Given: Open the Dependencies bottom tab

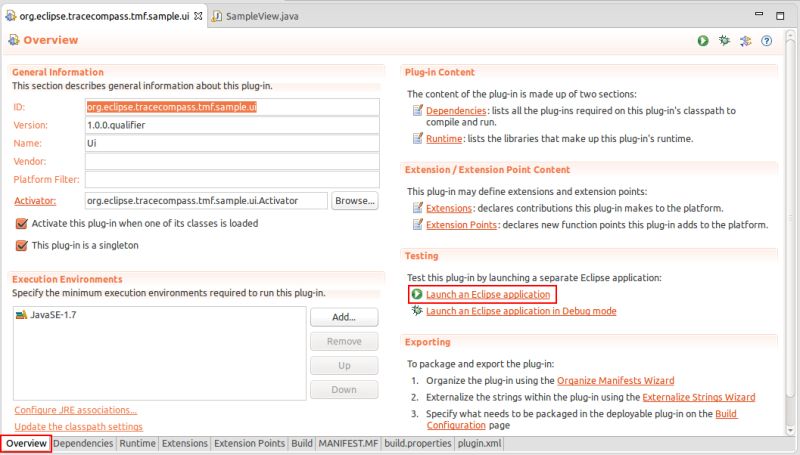Looking at the screenshot, I should 83,443.
